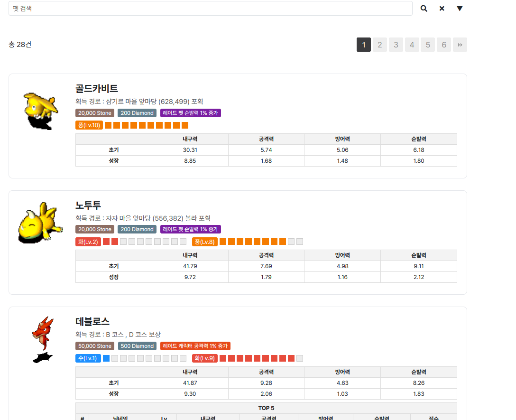Screen dimensions: 516x420
Task: Click the 노투투 pet sprite
Action: (x=39, y=223)
